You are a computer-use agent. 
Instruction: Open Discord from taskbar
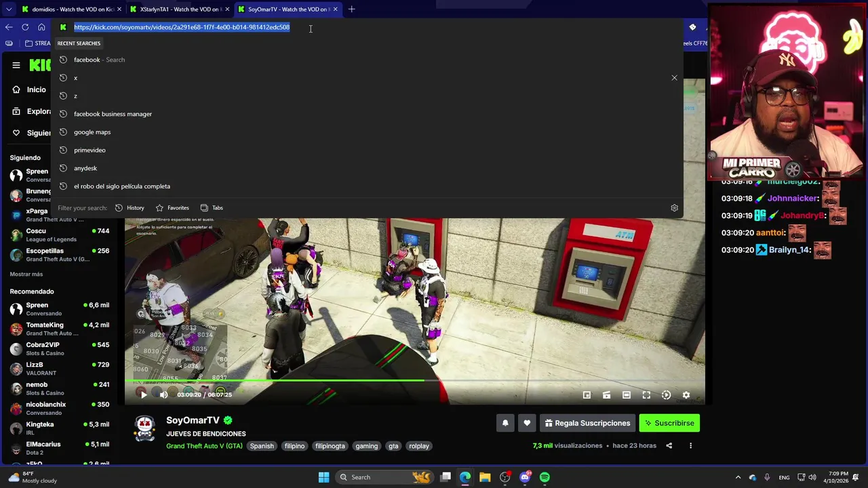525,477
